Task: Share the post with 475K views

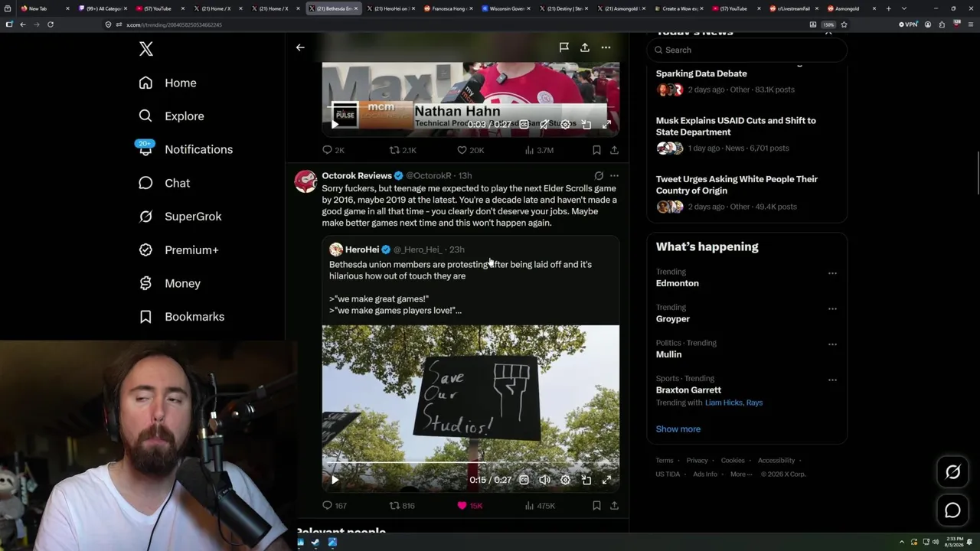Action: [x=614, y=506]
